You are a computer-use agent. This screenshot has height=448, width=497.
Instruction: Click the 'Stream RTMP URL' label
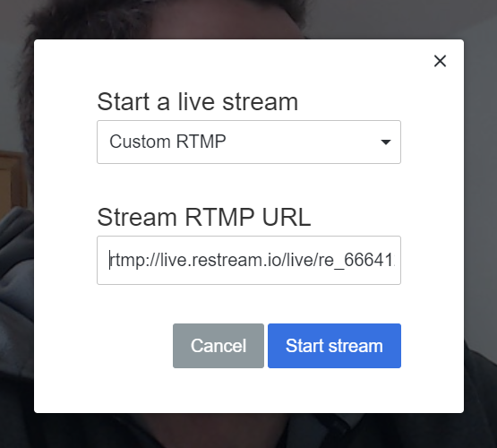(204, 217)
